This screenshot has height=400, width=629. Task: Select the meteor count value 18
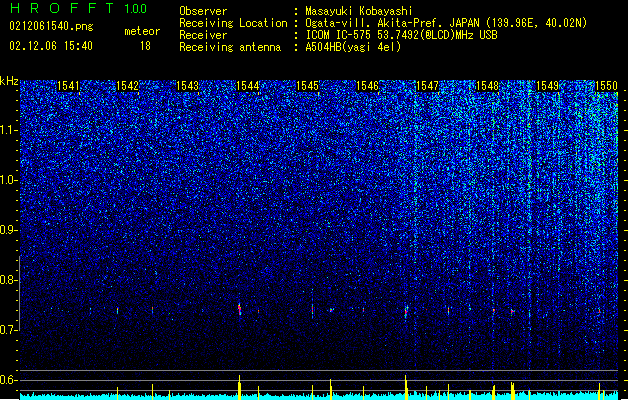point(145,46)
